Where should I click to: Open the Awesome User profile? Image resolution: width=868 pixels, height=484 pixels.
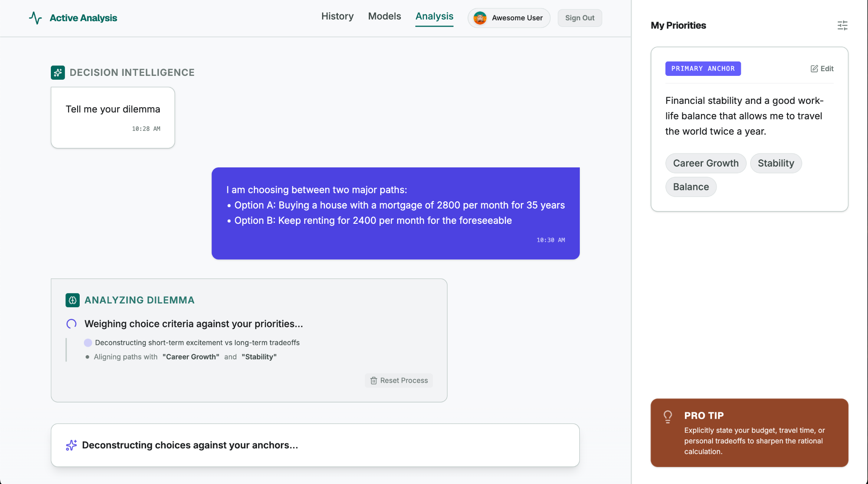(509, 18)
